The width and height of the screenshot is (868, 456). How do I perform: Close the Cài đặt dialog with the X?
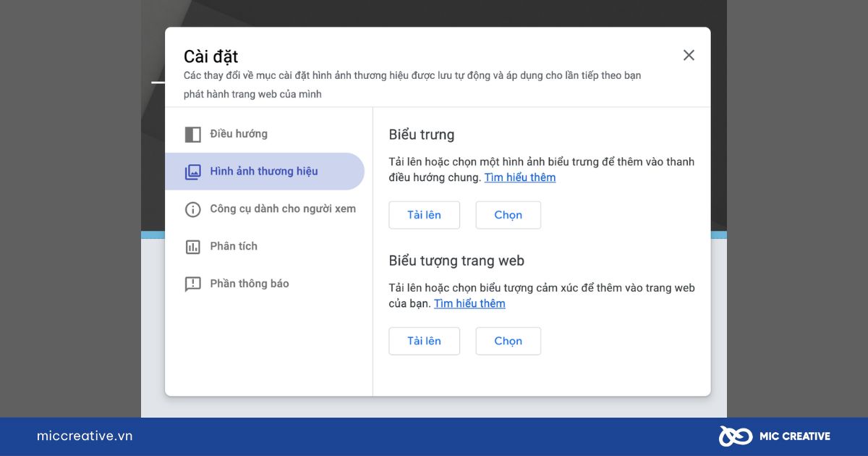click(x=689, y=55)
